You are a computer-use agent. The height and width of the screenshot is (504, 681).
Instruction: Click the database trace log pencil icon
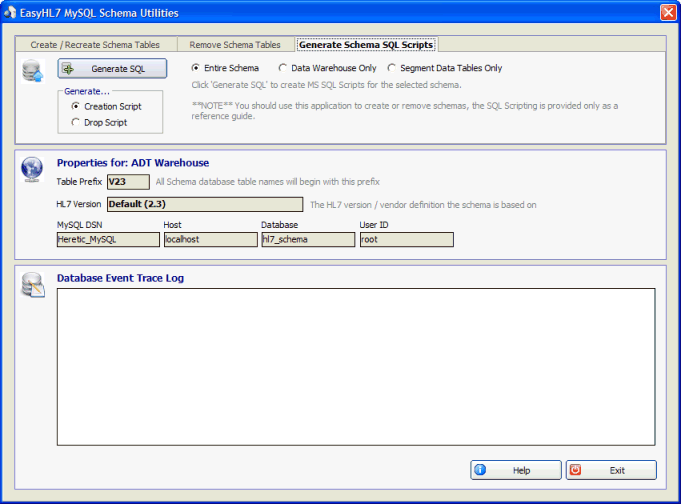point(33,285)
